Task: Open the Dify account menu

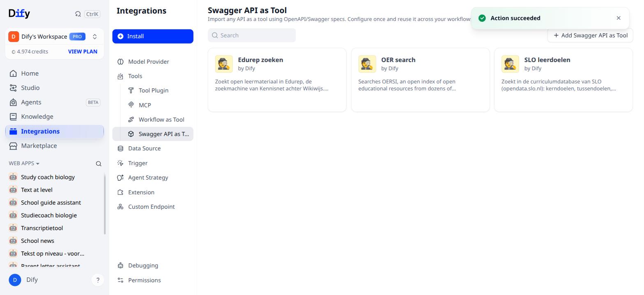Action: point(23,280)
